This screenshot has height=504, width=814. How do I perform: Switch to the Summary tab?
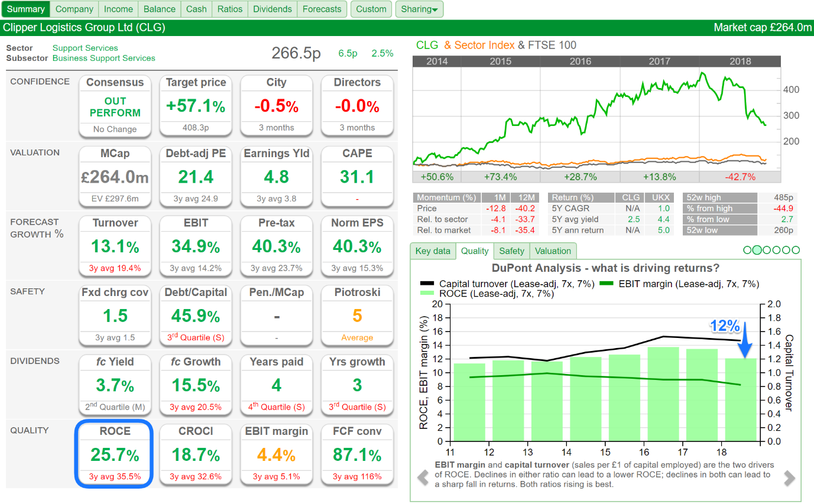[x=26, y=9]
